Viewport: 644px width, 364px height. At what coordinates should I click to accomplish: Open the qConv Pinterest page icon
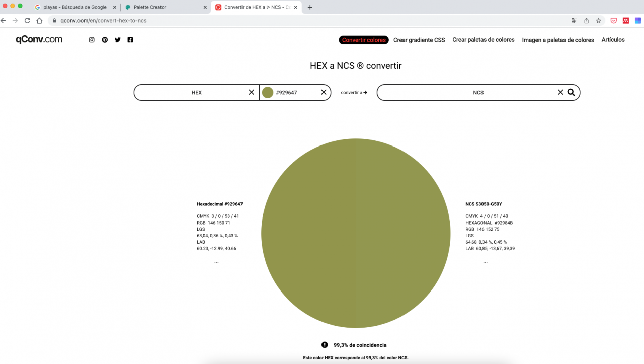coord(105,40)
